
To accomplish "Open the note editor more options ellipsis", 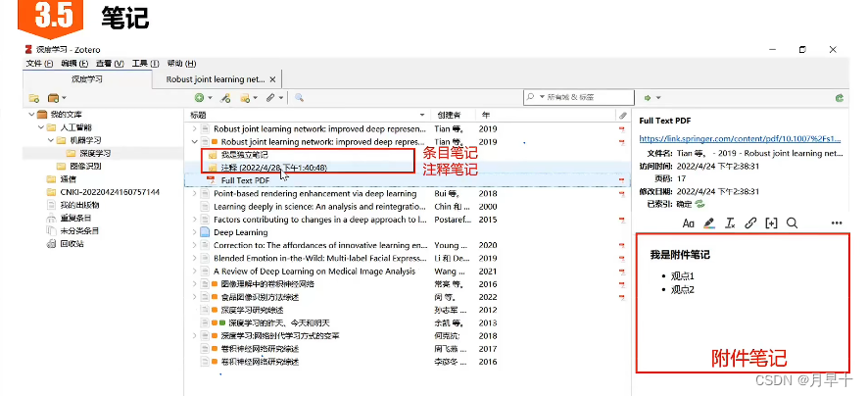I will (x=837, y=223).
